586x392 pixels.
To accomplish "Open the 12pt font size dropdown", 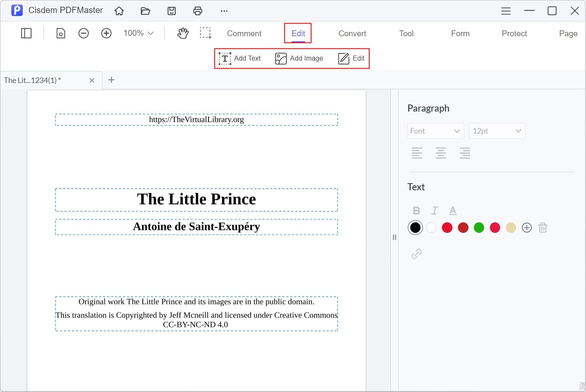I will click(x=497, y=131).
